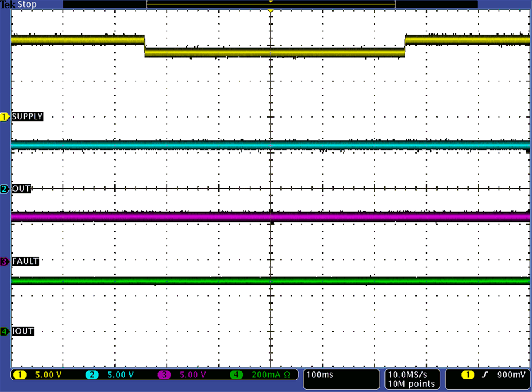Click the zoom window bar at the top
The image size is (532, 392).
click(271, 4)
